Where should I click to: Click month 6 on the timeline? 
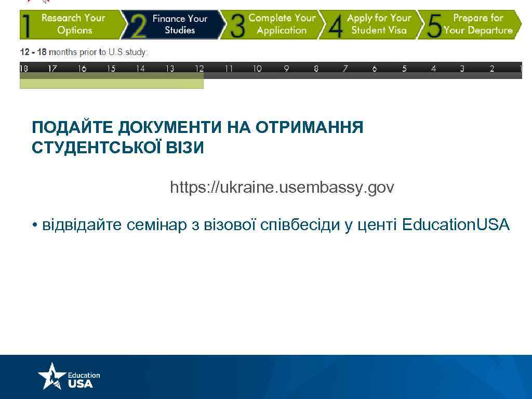click(375, 69)
